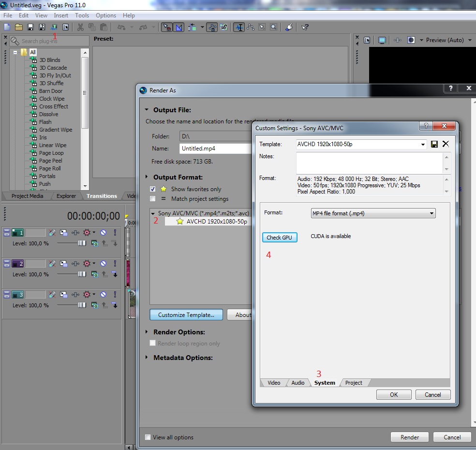Click the Paste toolbar icon
476x450 pixels.
coord(104,27)
